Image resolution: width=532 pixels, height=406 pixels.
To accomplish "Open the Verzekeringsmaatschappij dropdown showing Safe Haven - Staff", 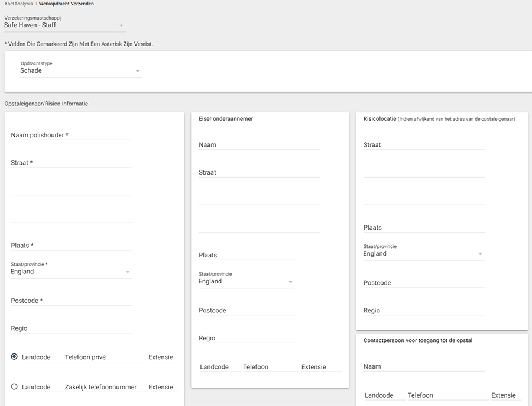I will click(x=65, y=25).
